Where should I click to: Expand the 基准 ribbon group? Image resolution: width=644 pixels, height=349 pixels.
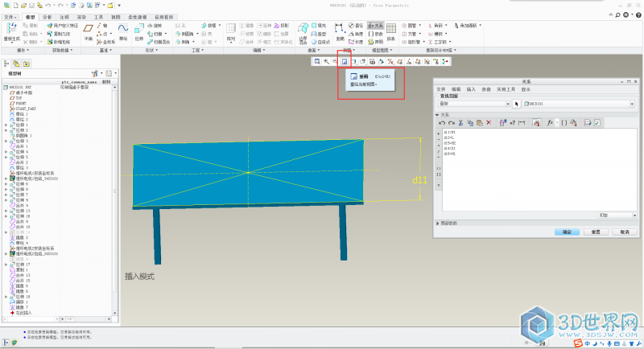pos(105,50)
